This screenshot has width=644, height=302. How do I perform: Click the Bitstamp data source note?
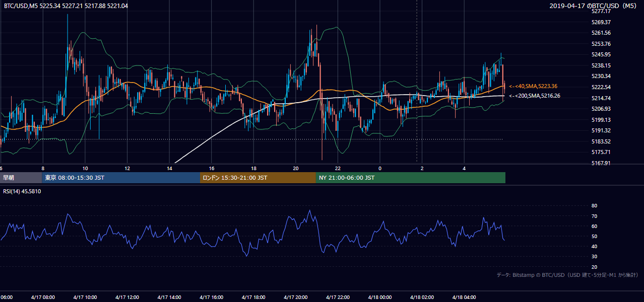pos(567,275)
